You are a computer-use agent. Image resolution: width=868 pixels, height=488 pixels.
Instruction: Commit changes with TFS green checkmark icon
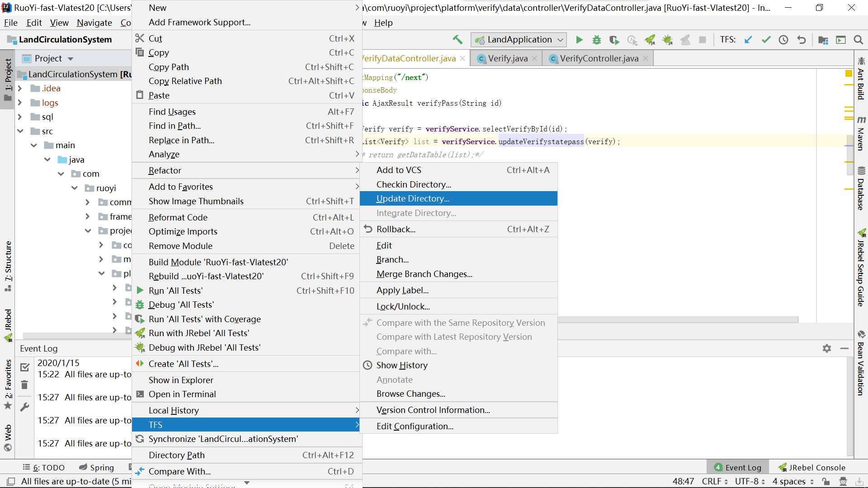coord(766,40)
